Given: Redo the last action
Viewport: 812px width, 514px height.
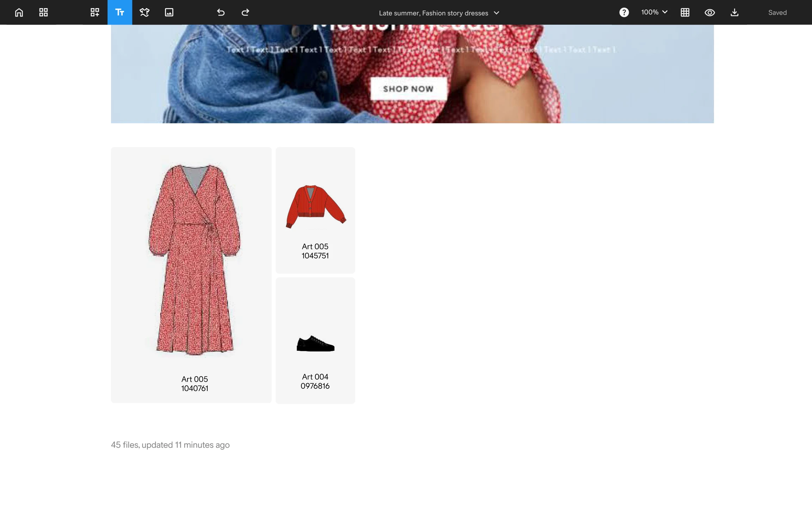Looking at the screenshot, I should (245, 12).
